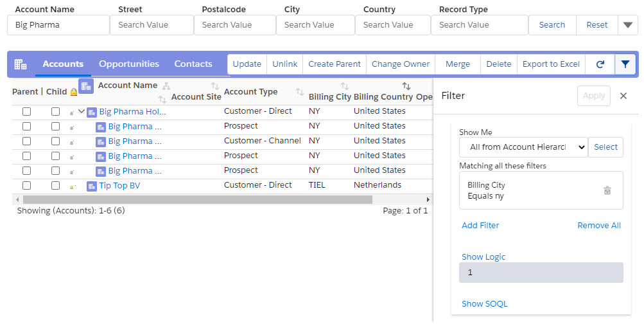Click the sort arrows above Billing Country
Screen dimensions: 644x324
(406, 86)
